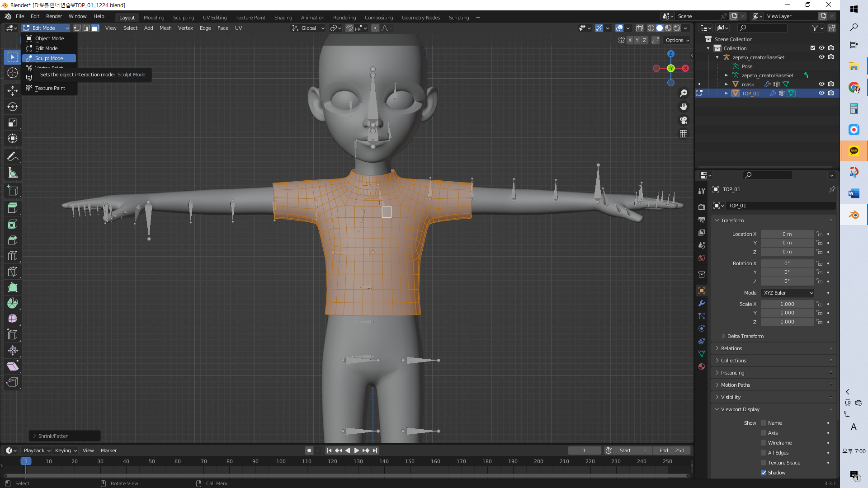Switch to the UV Editing workspace tab
Viewport: 868px width, 488px height.
pyautogui.click(x=215, y=18)
